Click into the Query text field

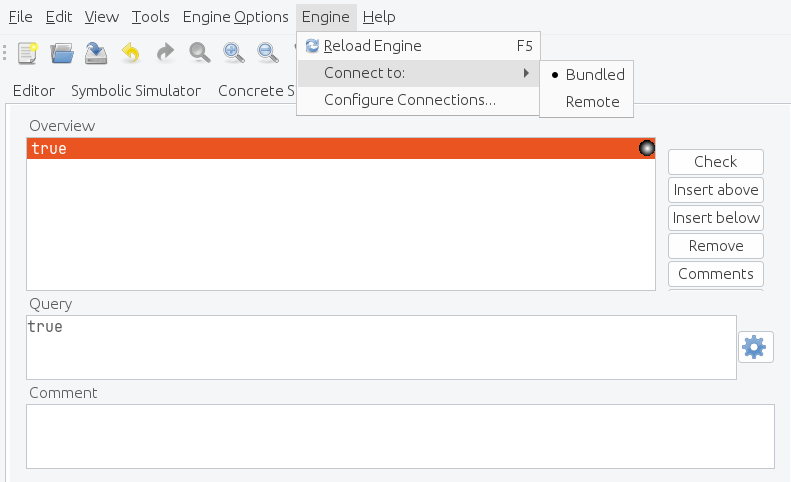pos(381,347)
